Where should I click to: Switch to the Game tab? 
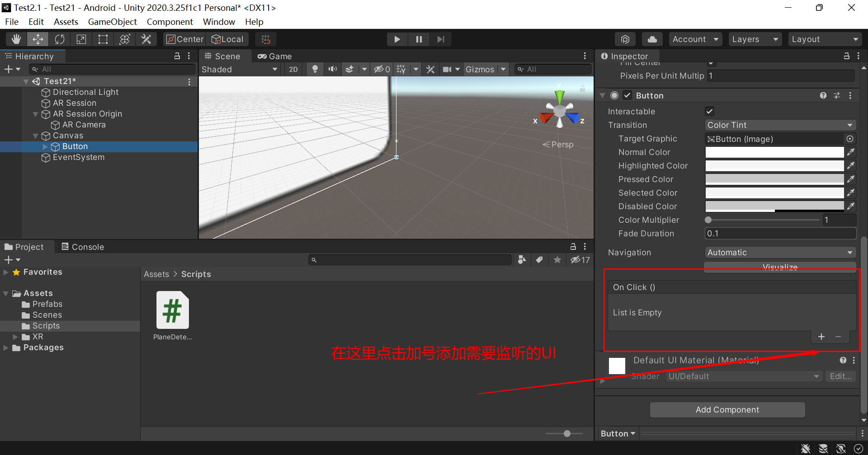click(275, 56)
